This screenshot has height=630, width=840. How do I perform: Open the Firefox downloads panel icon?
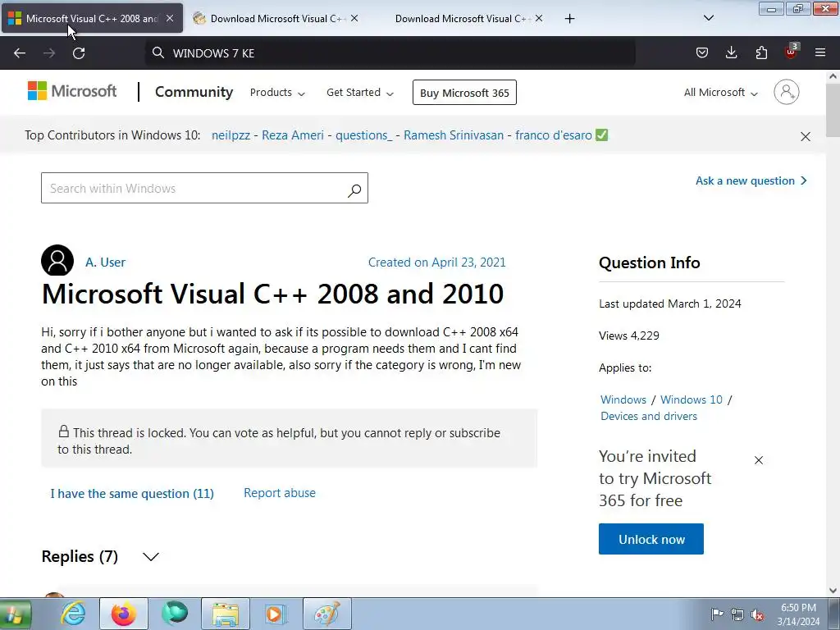point(731,52)
